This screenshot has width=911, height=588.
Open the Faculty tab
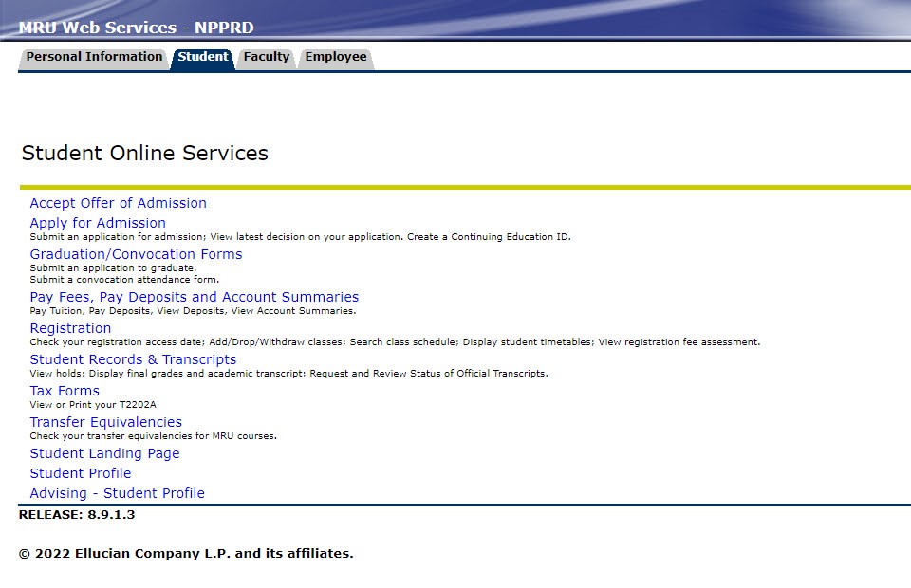tap(266, 57)
